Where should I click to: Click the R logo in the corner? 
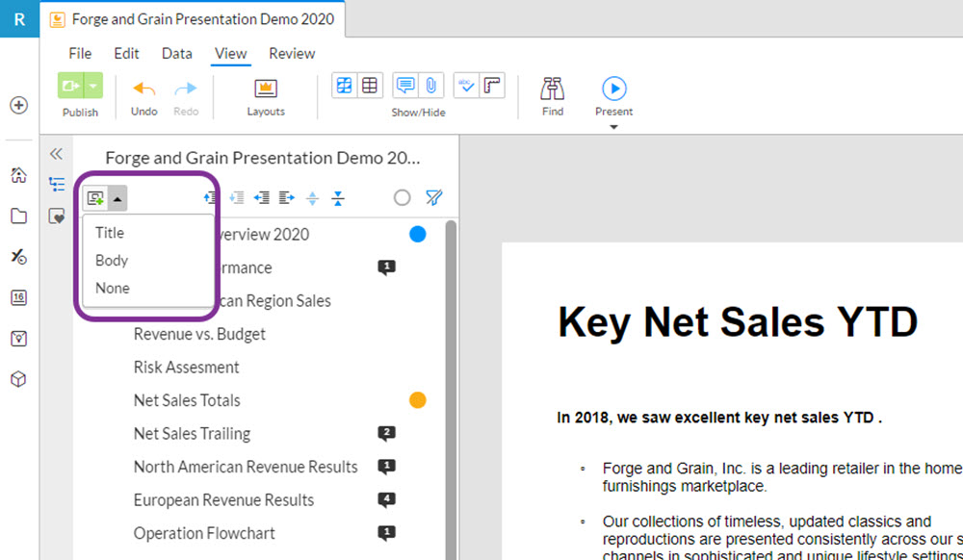19,19
